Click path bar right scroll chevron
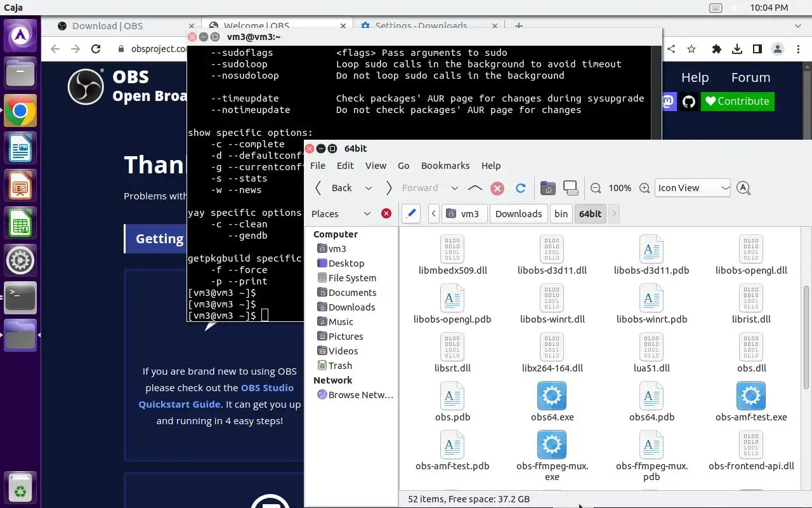The image size is (812, 508). [613, 214]
